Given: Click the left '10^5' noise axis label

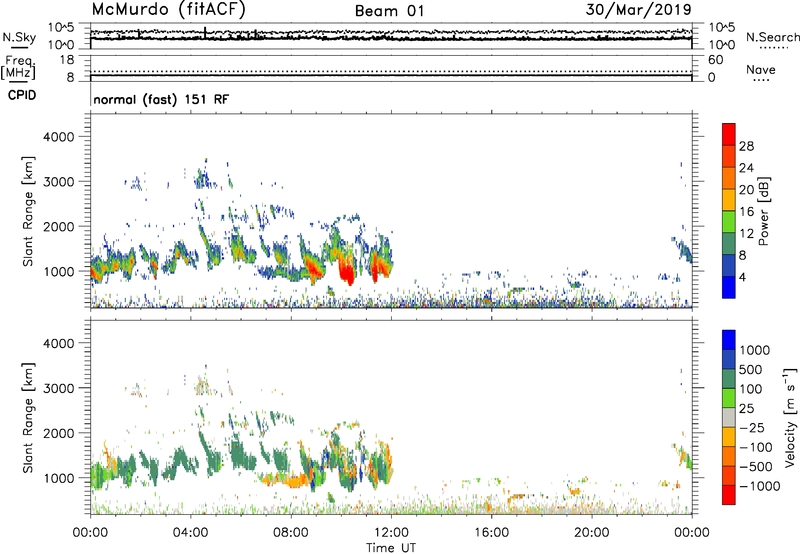Looking at the screenshot, I should point(61,27).
